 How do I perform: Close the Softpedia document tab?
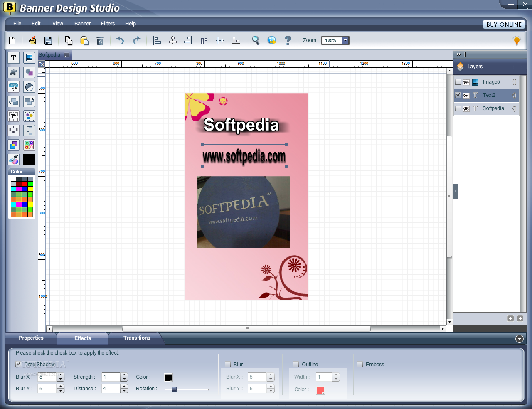pyautogui.click(x=66, y=55)
